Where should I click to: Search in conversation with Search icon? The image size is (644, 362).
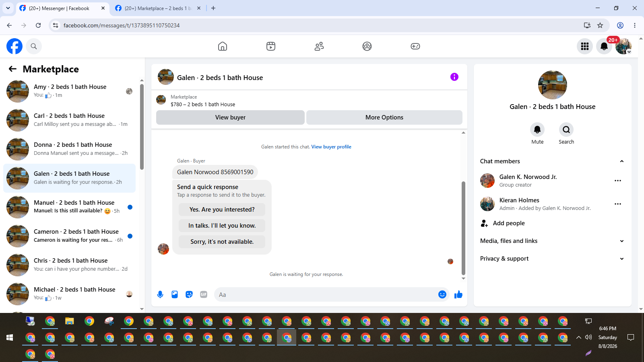pyautogui.click(x=566, y=130)
